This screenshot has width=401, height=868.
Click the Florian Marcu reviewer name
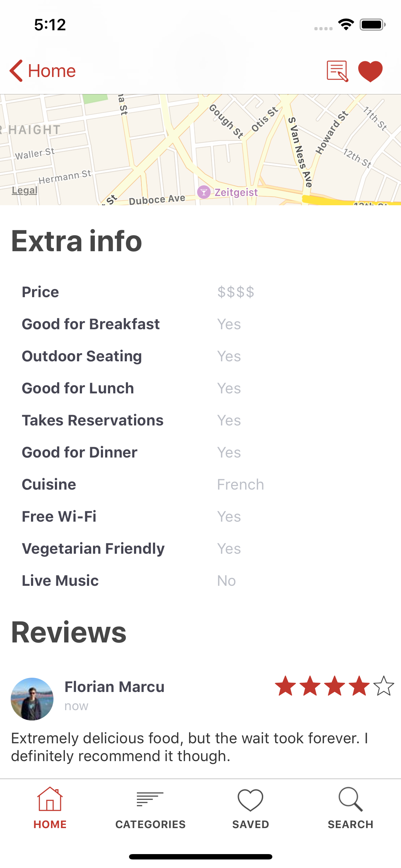[x=114, y=687]
